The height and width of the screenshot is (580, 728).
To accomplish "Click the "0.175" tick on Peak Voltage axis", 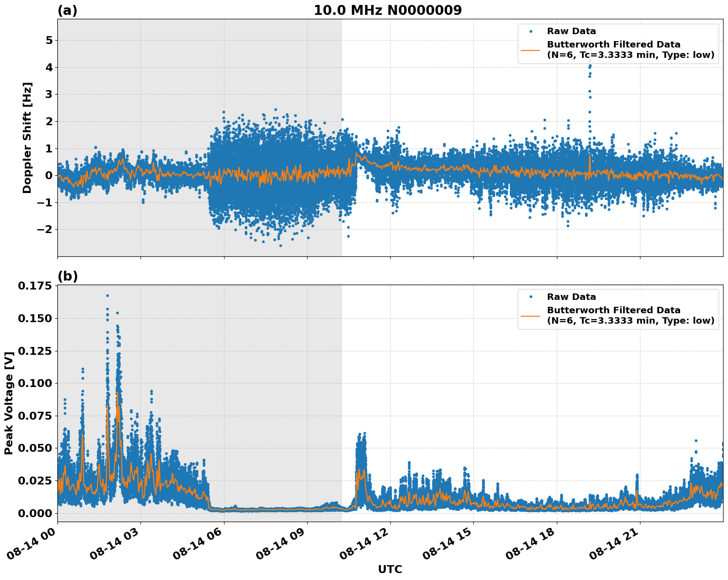I will coord(34,286).
